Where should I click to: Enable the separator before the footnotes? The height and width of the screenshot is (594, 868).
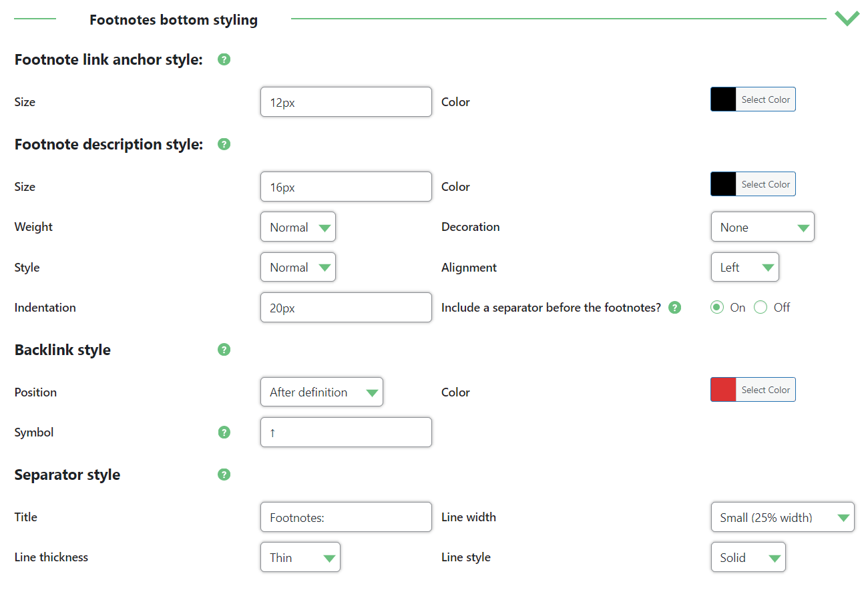(716, 307)
